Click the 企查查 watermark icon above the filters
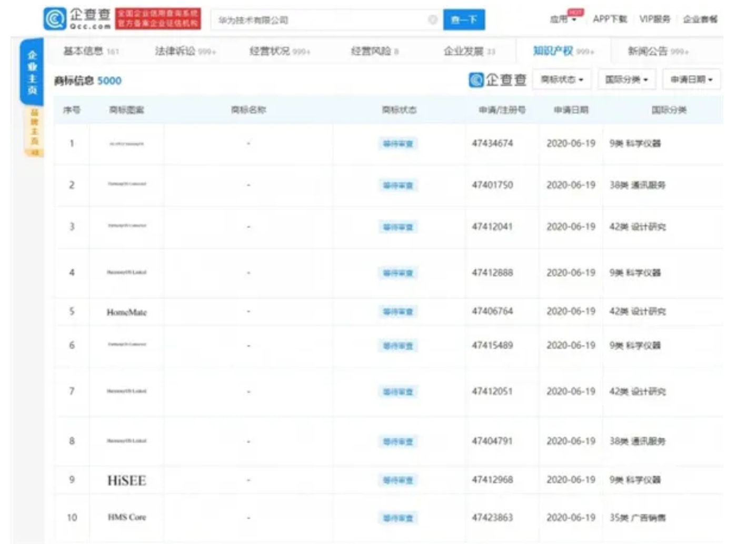 point(477,79)
